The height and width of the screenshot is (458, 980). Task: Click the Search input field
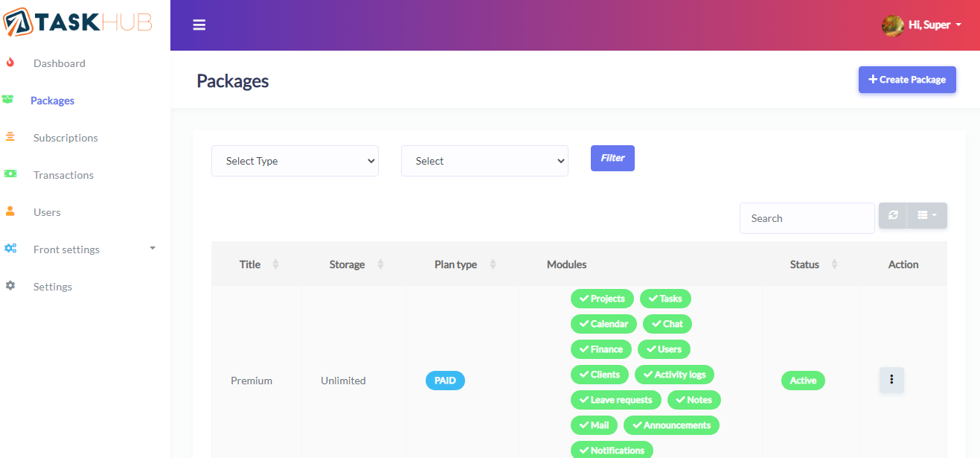click(x=807, y=218)
